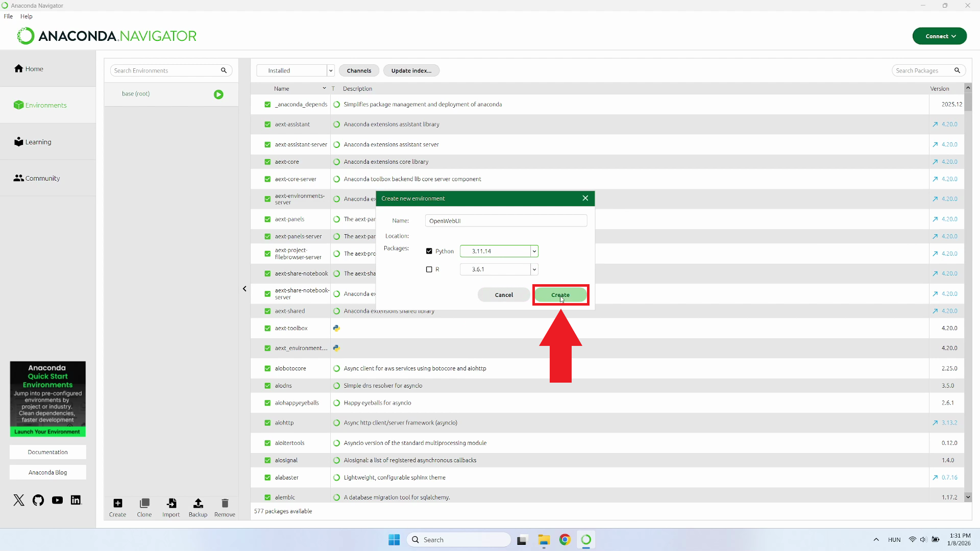Enable the R package checkbox

pyautogui.click(x=429, y=269)
